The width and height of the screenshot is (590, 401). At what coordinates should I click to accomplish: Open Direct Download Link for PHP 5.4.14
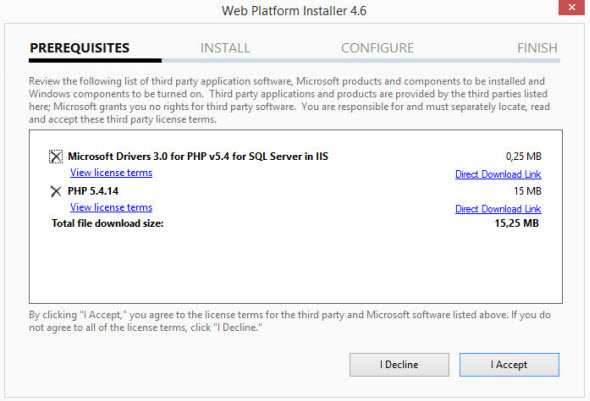coord(498,209)
